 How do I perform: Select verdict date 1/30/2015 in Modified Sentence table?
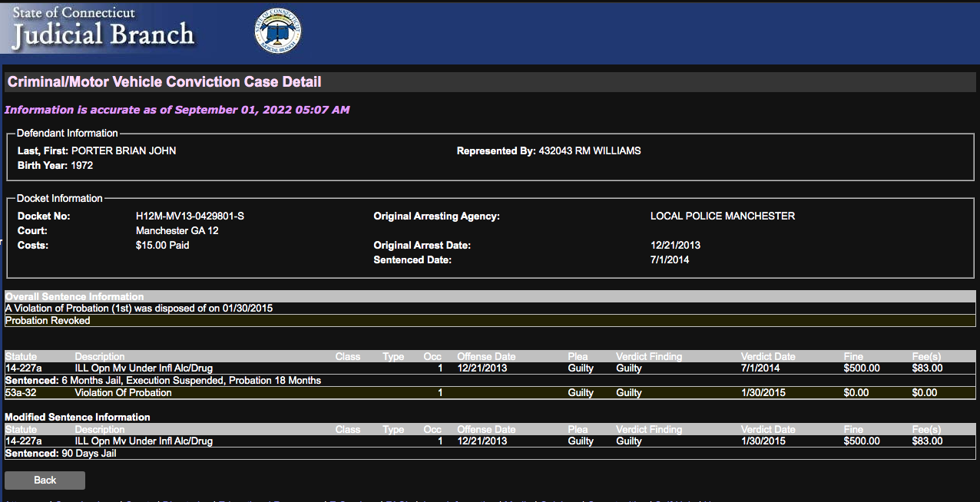tap(763, 441)
